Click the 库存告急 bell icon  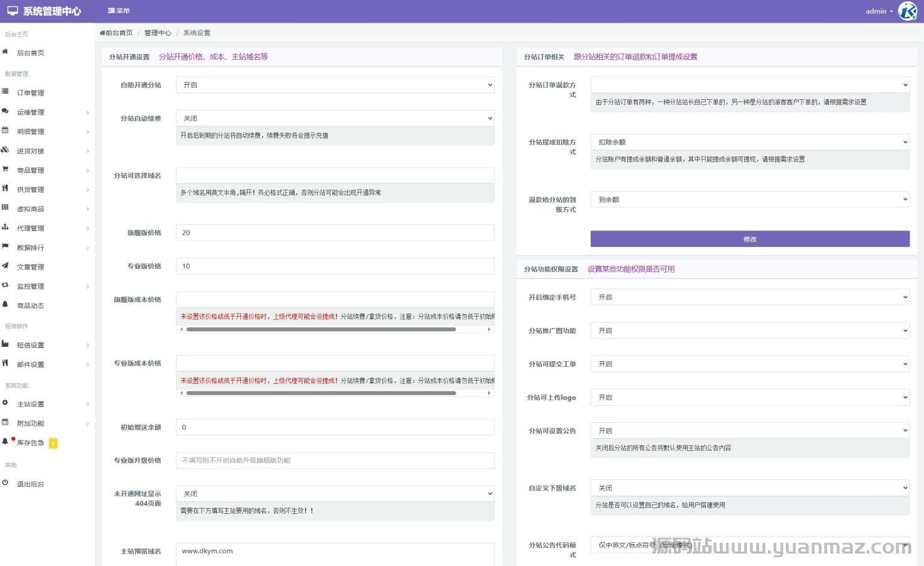click(5, 442)
